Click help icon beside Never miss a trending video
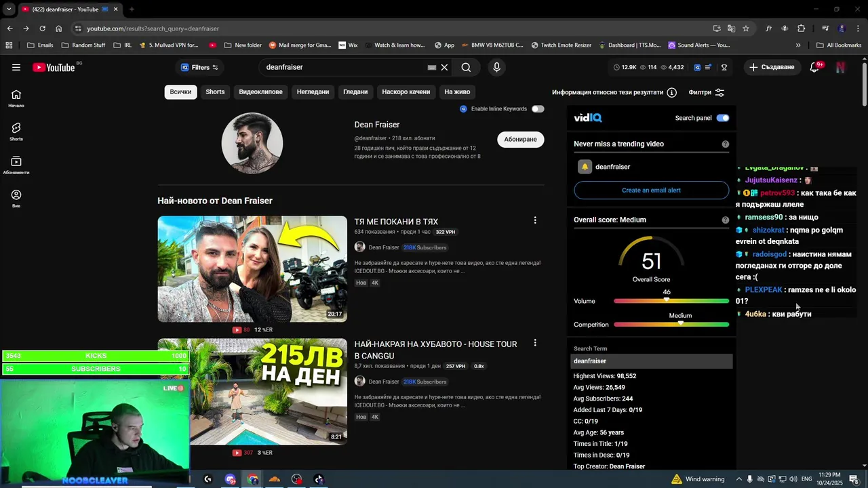The image size is (868, 488). pos(726,144)
